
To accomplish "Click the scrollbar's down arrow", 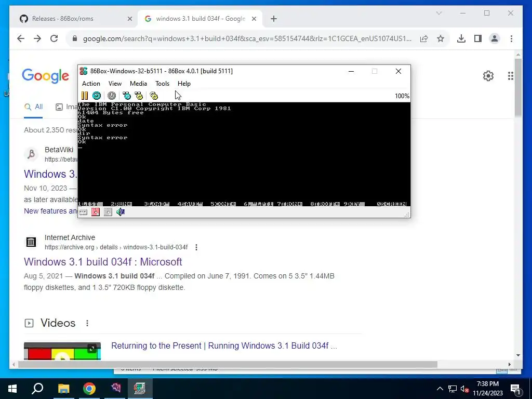I will [518, 355].
